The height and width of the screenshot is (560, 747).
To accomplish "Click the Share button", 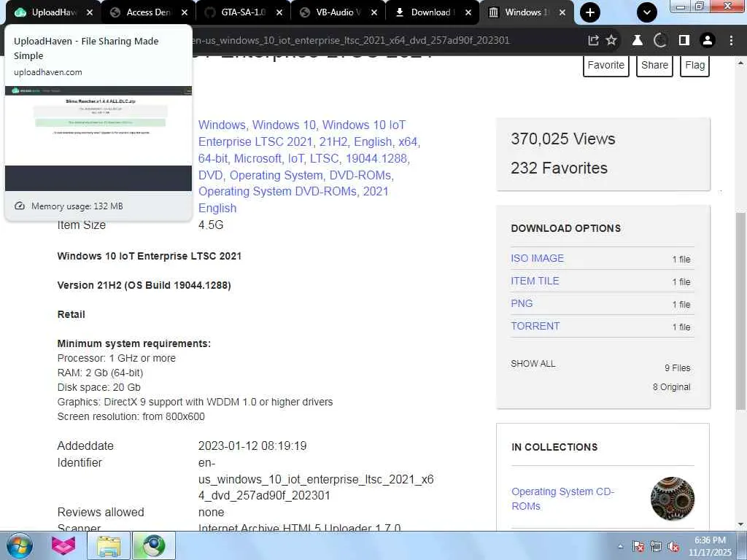I will click(654, 65).
